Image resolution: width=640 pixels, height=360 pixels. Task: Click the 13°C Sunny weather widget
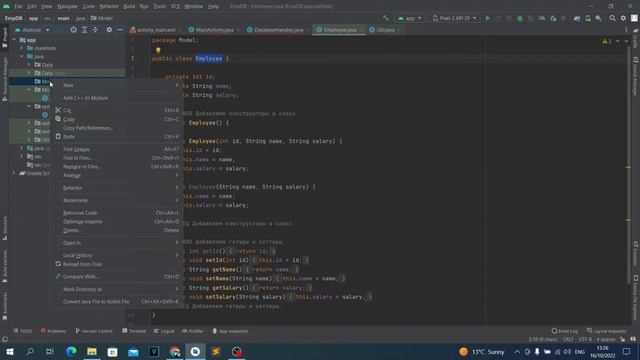coord(482,351)
